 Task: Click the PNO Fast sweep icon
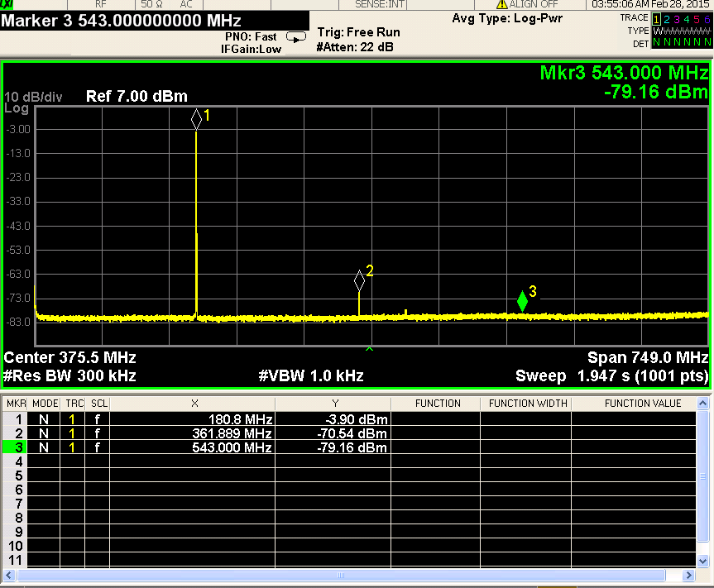tap(295, 37)
